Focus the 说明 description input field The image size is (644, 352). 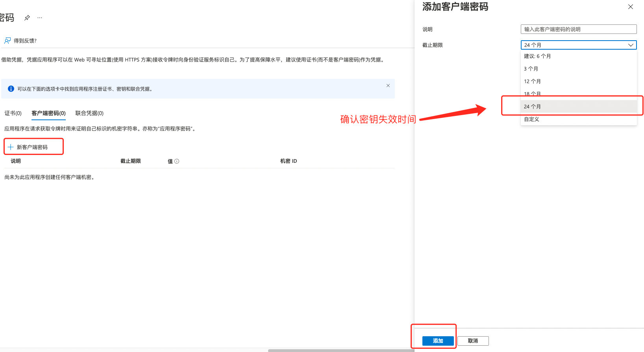(x=579, y=29)
